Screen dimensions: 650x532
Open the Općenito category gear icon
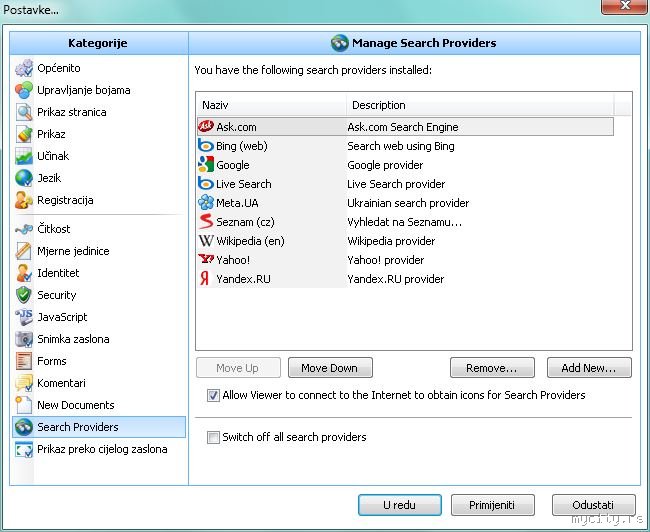pos(24,68)
